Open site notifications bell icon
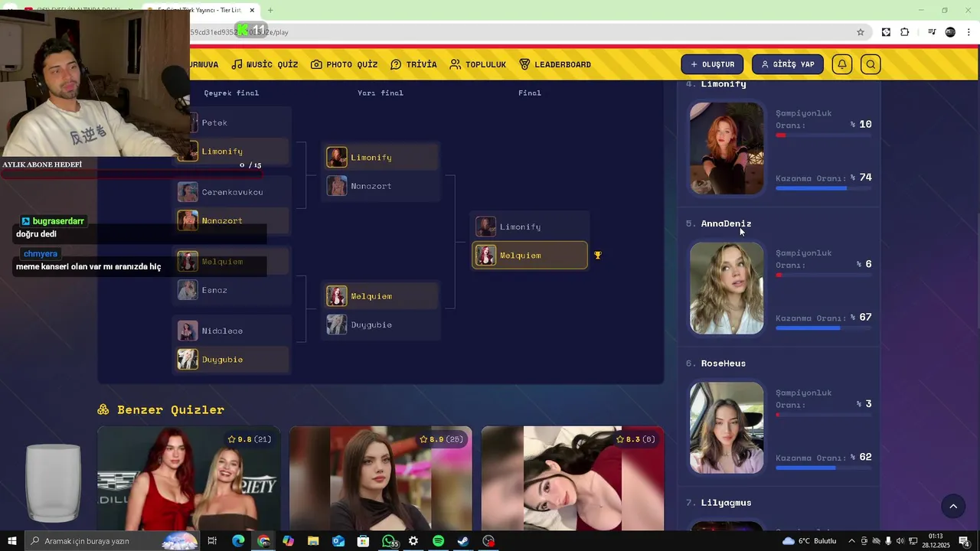The width and height of the screenshot is (980, 551). coord(842,64)
